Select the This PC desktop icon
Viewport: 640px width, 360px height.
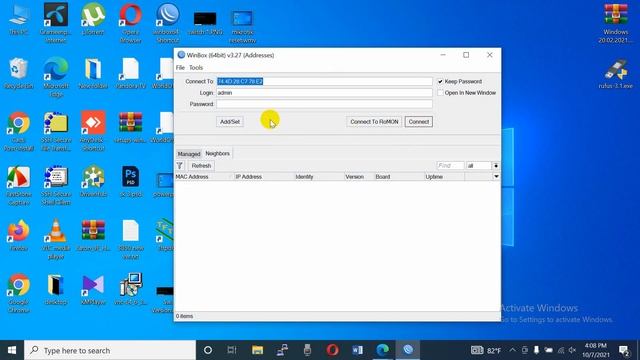(x=18, y=20)
